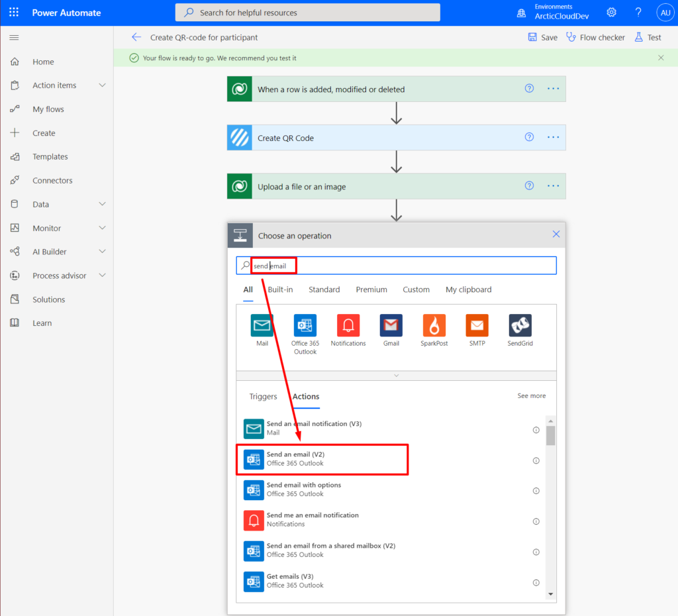
Task: Open the ellipsis menu on Upload a file step
Action: [x=553, y=185]
